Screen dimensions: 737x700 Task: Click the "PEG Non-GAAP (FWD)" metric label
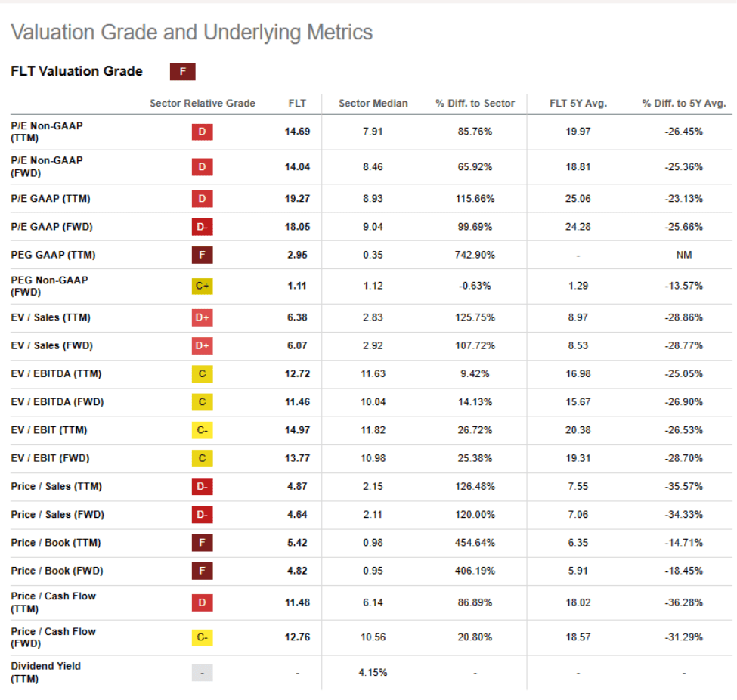click(49, 286)
